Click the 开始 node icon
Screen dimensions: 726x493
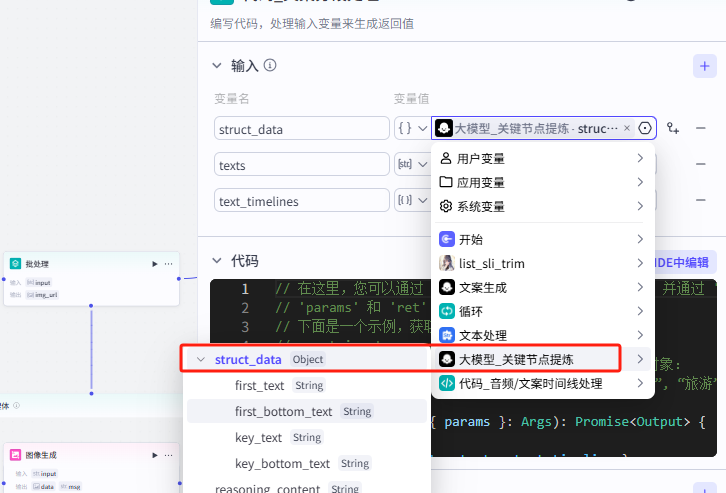click(446, 239)
